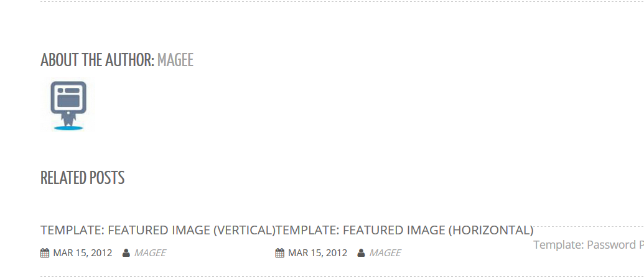Click the user icon under Horizontal post
Viewport: 644px width, 278px height.
[x=361, y=253]
